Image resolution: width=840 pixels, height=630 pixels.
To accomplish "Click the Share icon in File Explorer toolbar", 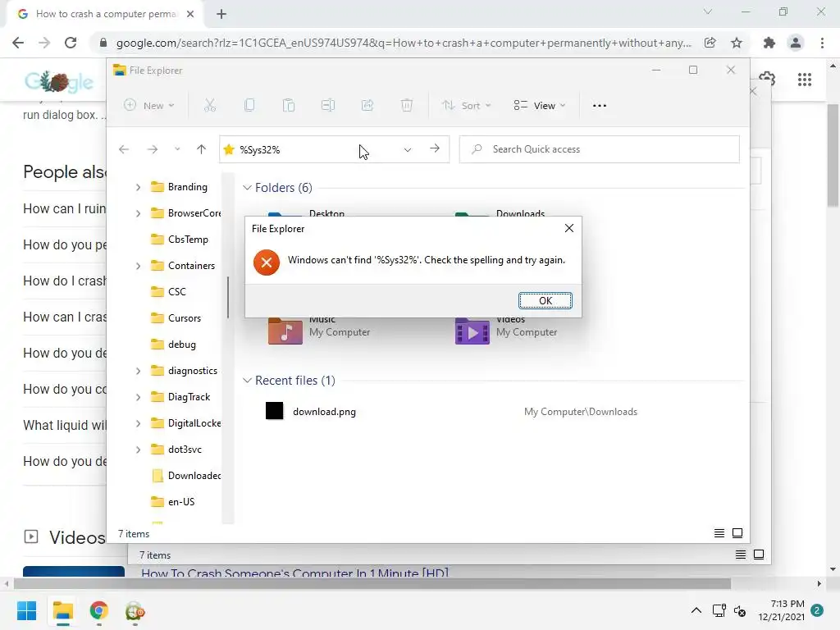I will pyautogui.click(x=367, y=106).
